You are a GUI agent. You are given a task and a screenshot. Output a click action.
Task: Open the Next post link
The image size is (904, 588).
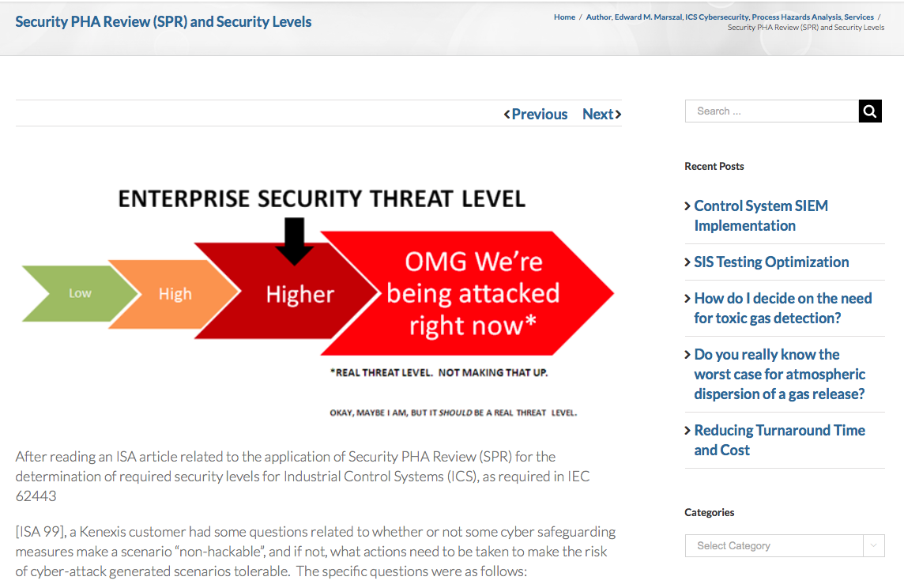(x=598, y=115)
